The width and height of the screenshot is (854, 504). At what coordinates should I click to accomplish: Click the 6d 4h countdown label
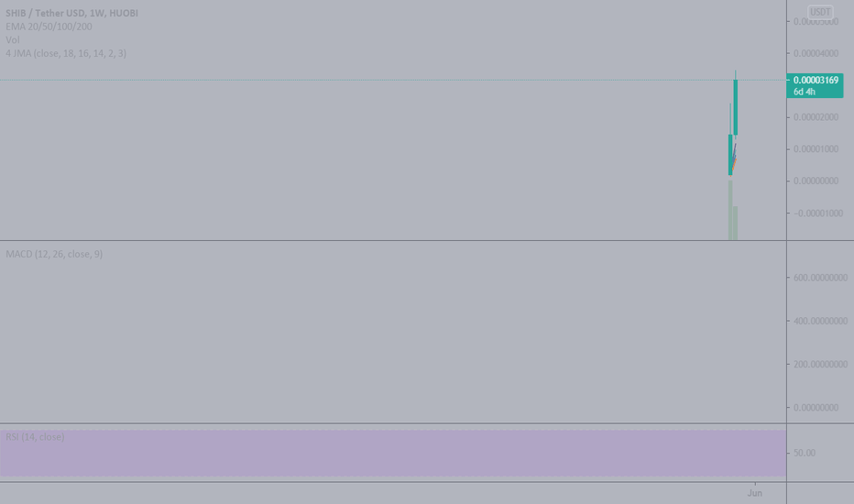pyautogui.click(x=805, y=92)
